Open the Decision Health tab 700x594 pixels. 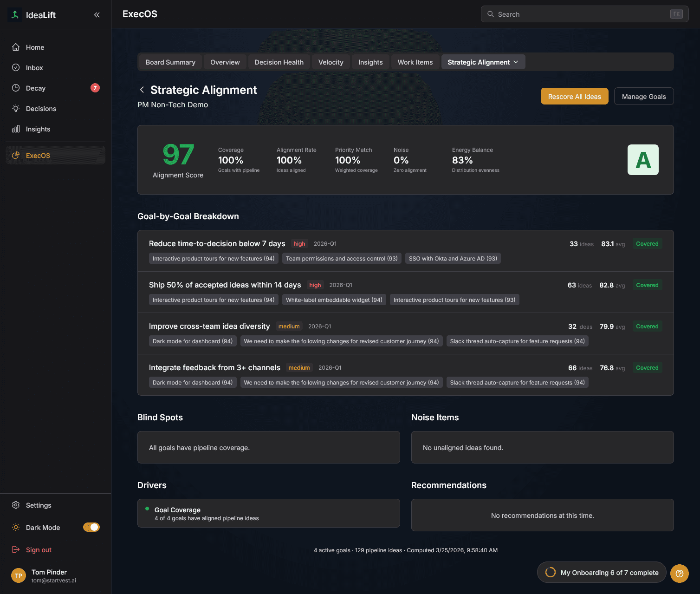point(279,62)
